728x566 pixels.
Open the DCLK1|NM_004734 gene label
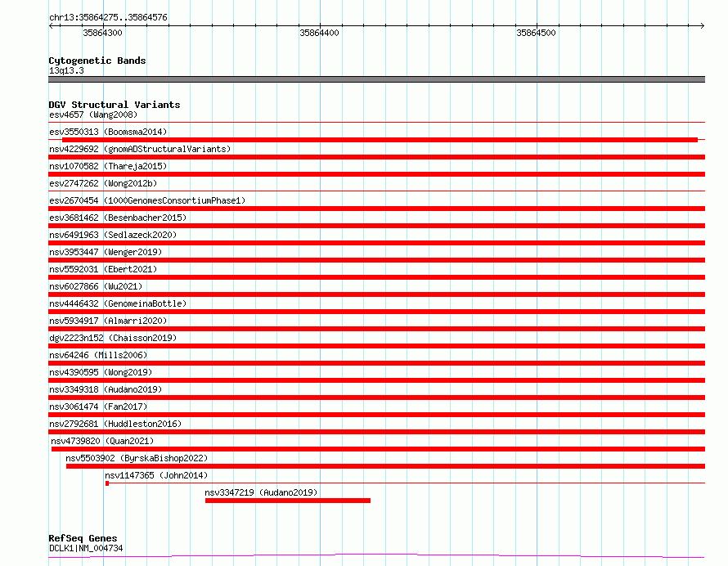(86, 548)
